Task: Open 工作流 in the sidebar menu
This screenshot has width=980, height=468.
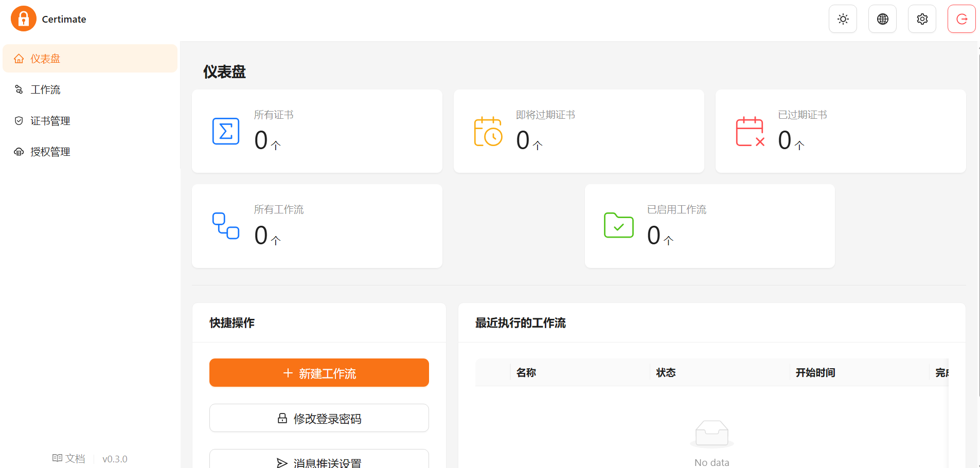Action: click(x=45, y=89)
